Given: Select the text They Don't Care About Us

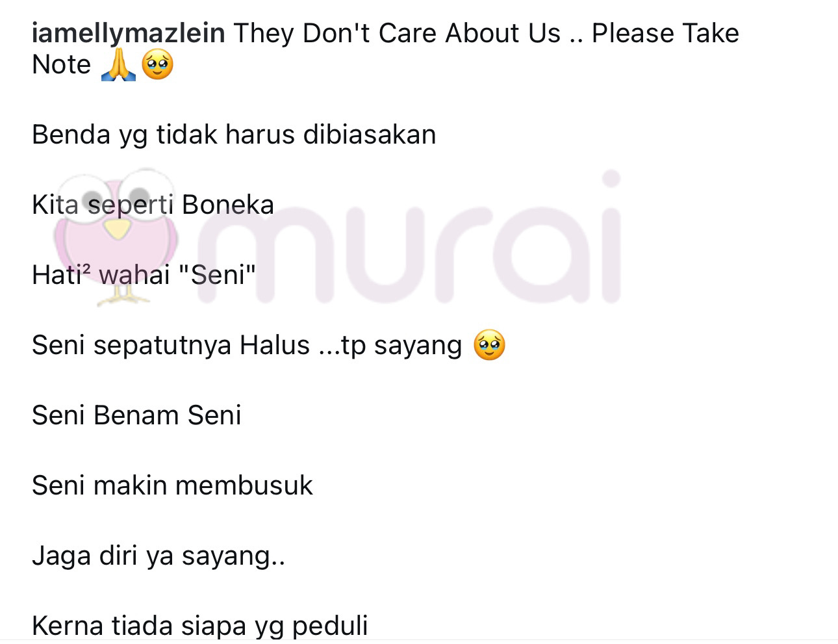Looking at the screenshot, I should tap(396, 33).
